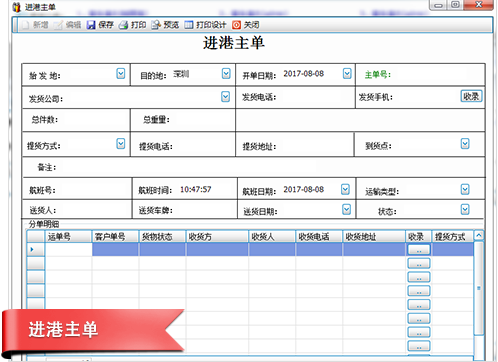The height and width of the screenshot is (362, 498).
Task: Click the 收录 button beside 发货手机
Action: (x=471, y=96)
